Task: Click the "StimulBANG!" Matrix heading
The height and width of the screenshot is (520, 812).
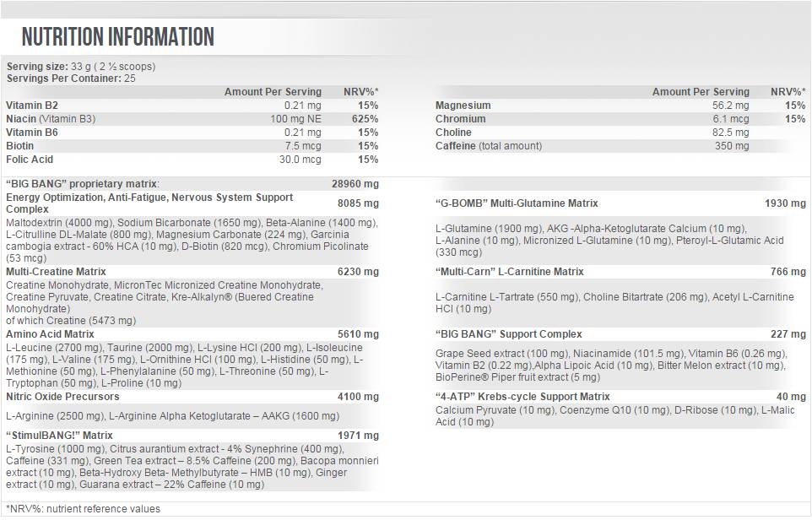Action: pyautogui.click(x=58, y=434)
